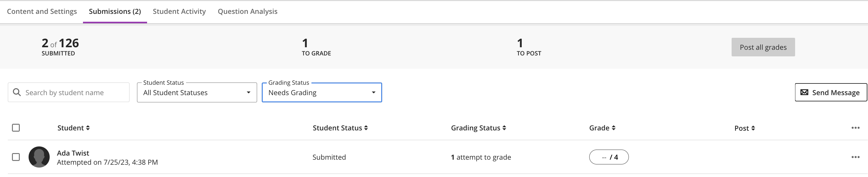
Task: Click the grade pill showing -- / 4
Action: pos(608,157)
